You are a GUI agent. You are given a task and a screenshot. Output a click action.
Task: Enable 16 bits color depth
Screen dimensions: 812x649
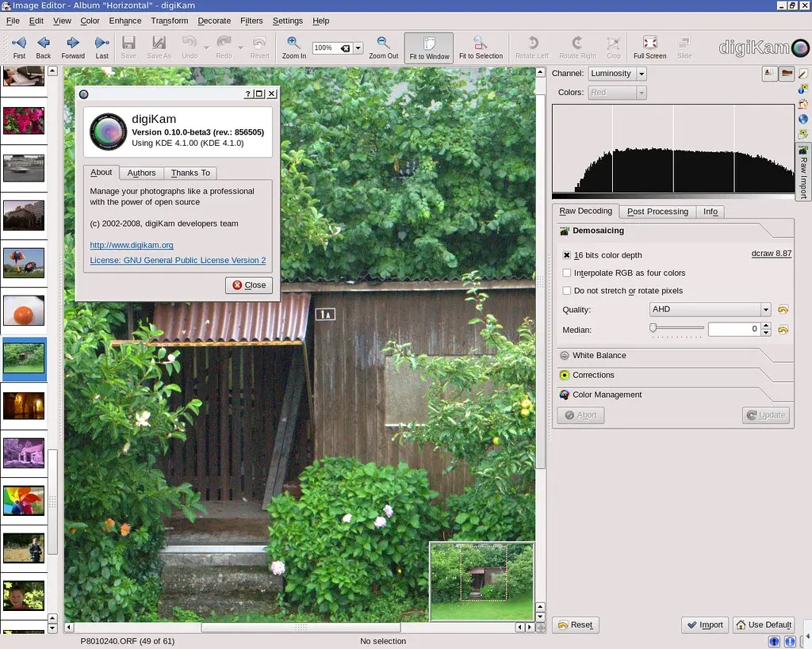pos(567,255)
